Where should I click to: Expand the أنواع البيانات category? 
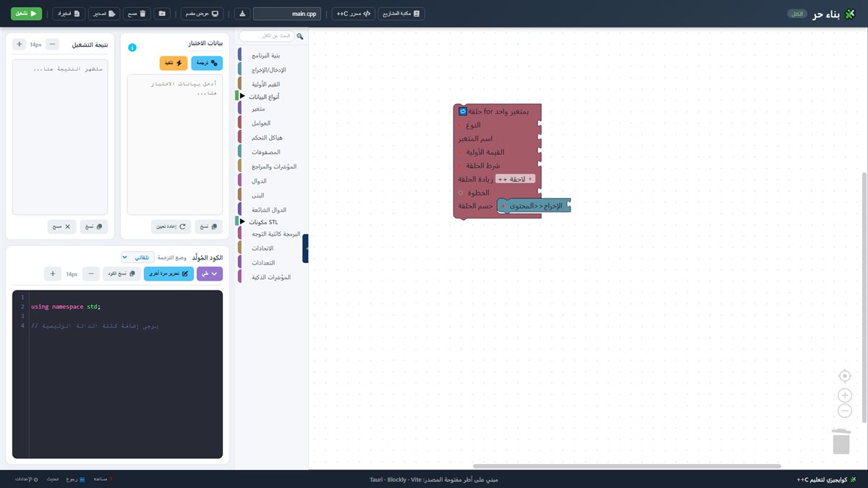264,96
